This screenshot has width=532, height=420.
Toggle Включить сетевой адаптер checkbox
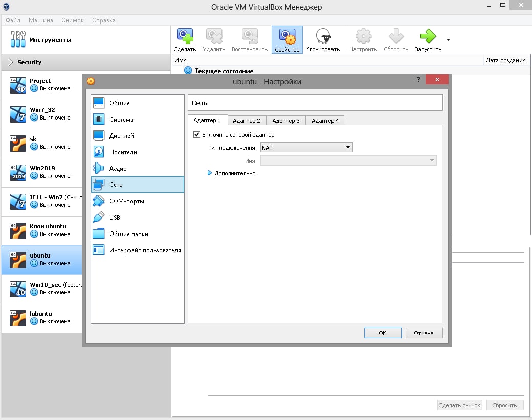point(196,134)
